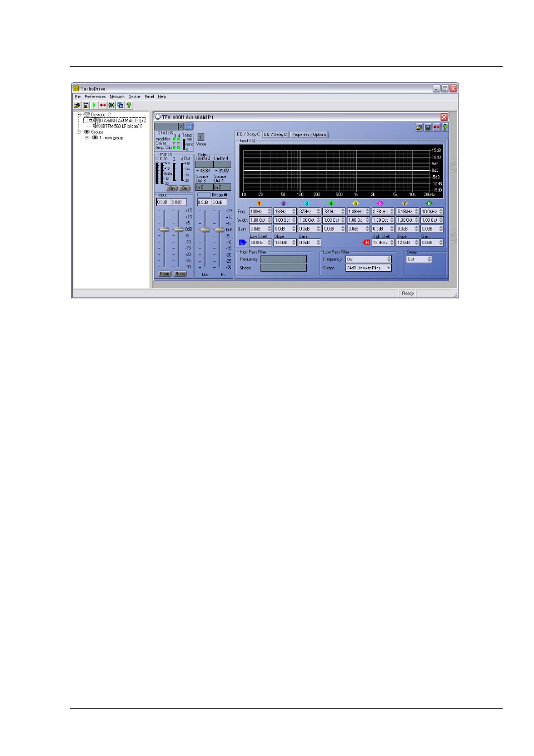Click the Mid output fader handle
The width and height of the screenshot is (534, 756).
click(205, 230)
